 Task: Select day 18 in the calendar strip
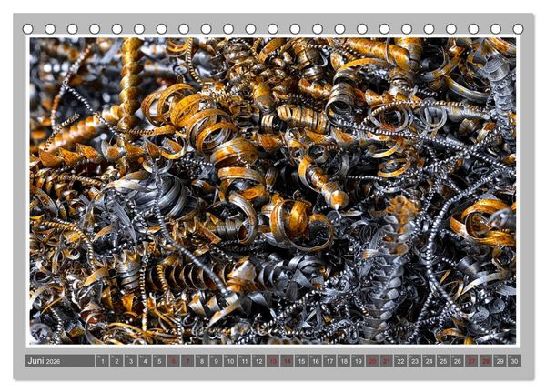click(344, 361)
